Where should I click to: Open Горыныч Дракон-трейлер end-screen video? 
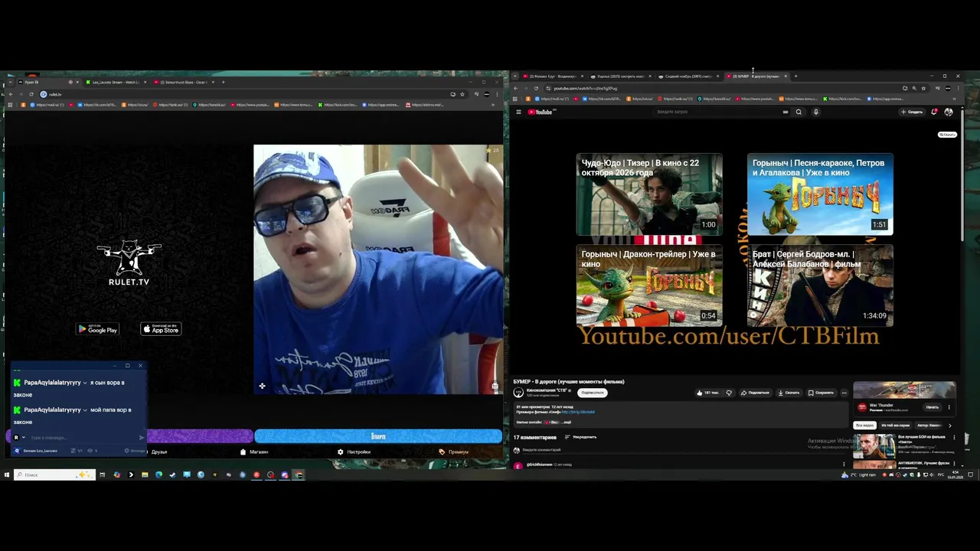[649, 285]
